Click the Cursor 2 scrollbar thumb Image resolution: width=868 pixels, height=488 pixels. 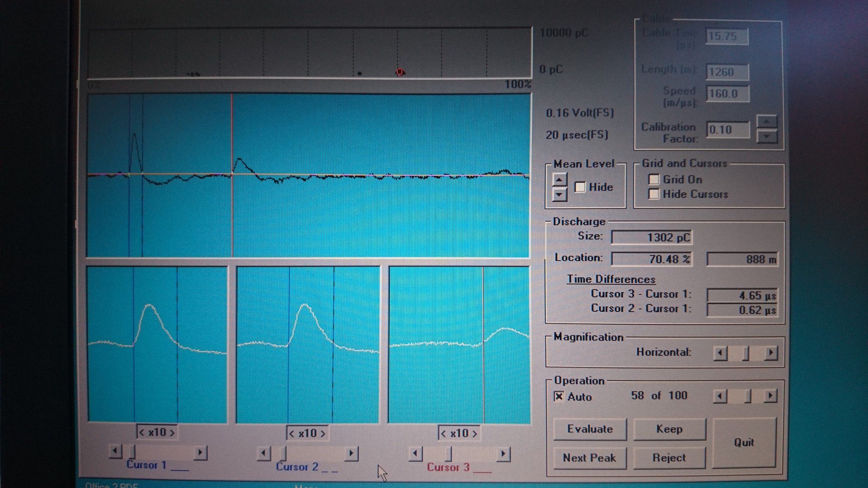coord(283,453)
